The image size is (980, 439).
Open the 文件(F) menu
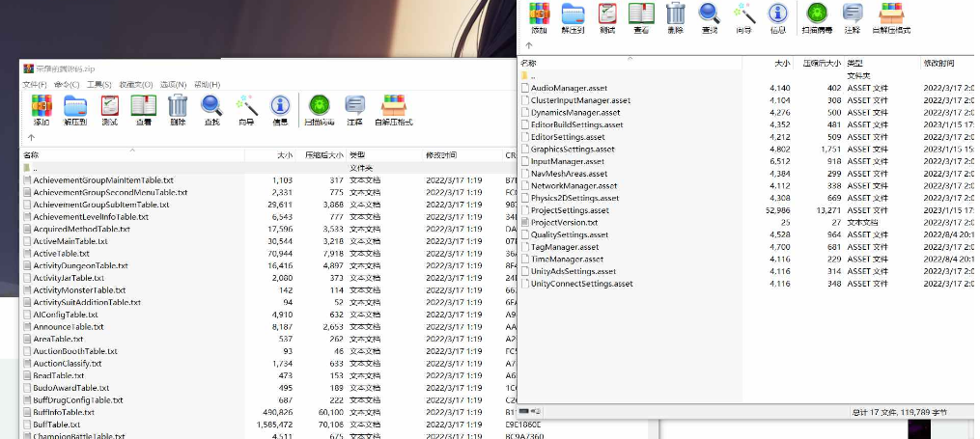37,84
